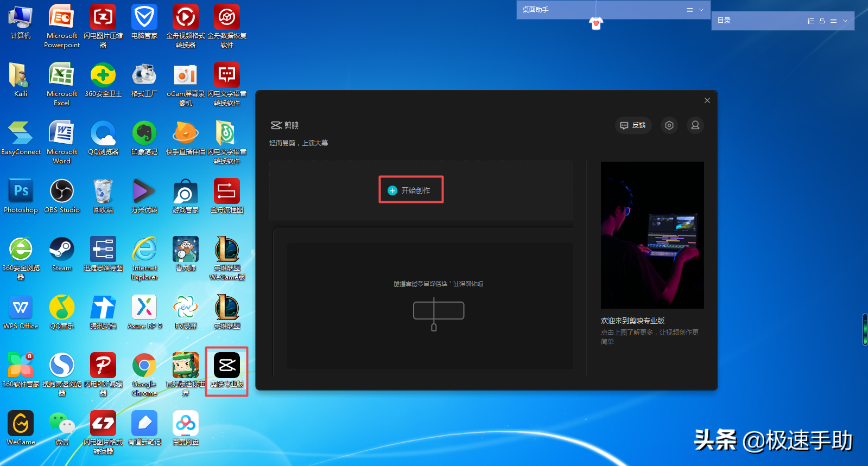
Task: Click the 开始创作 button in 剪映
Action: (411, 190)
